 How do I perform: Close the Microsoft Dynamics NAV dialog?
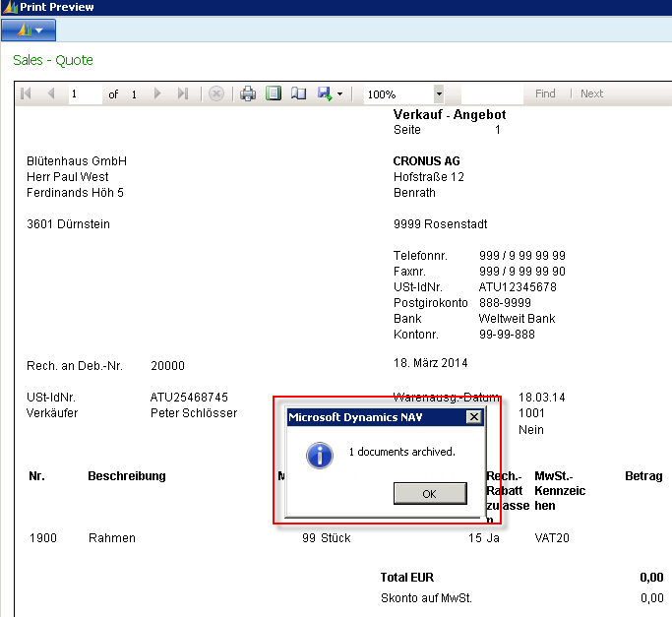click(x=473, y=417)
